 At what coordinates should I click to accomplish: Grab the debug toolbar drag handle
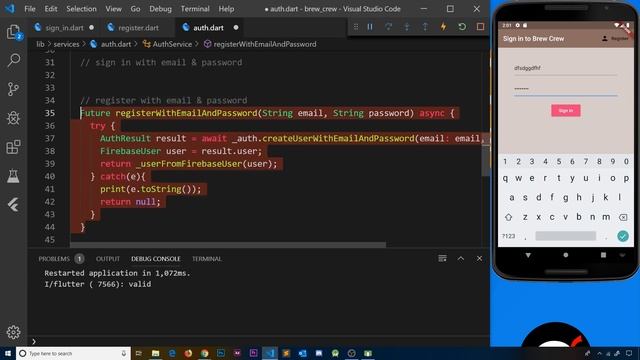[356, 27]
